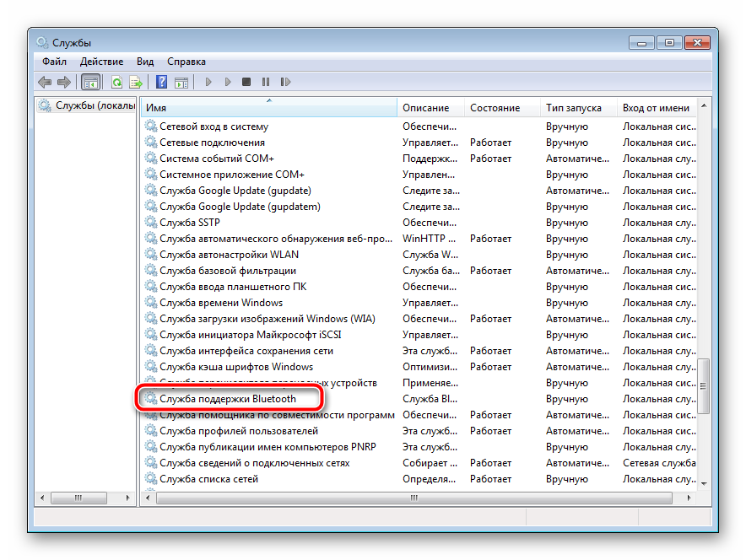The image size is (746, 560).
Task: Click the Export list toolbar icon
Action: [135, 82]
